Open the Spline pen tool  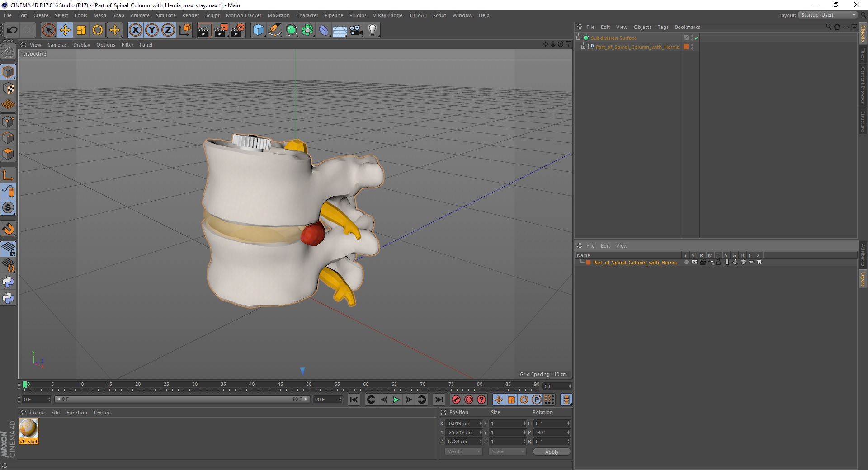point(275,30)
